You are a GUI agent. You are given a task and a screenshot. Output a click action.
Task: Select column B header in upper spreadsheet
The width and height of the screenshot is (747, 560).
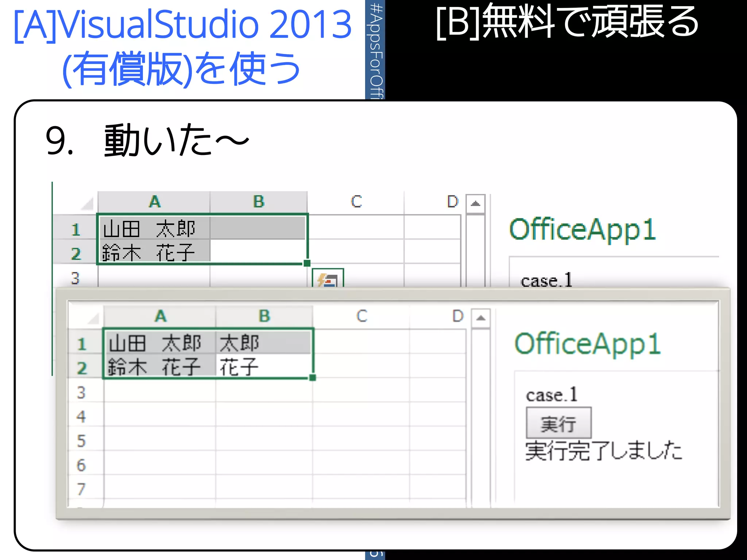coord(259,202)
